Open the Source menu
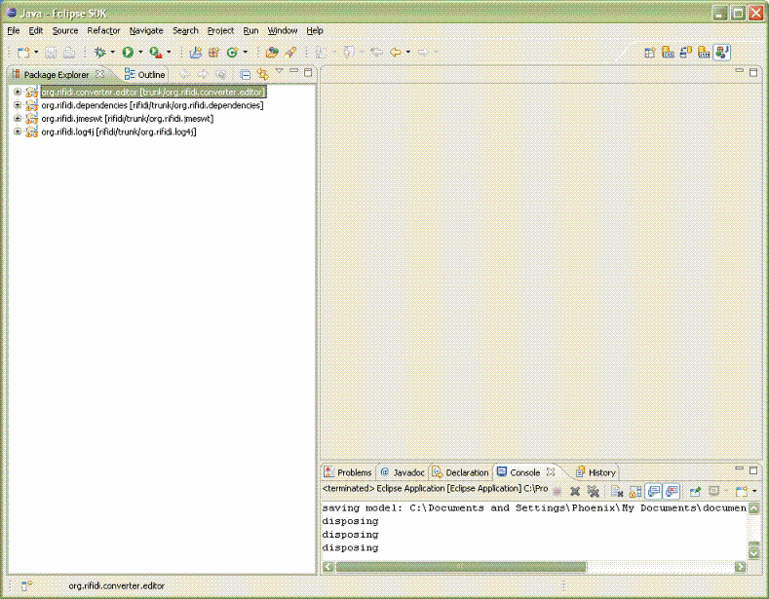 pyautogui.click(x=65, y=30)
